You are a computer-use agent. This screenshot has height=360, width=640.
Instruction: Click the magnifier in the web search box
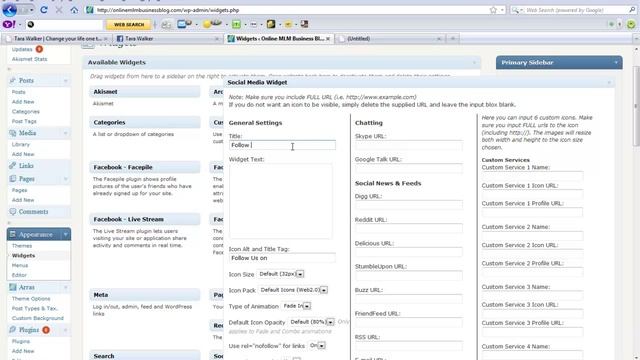632,10
